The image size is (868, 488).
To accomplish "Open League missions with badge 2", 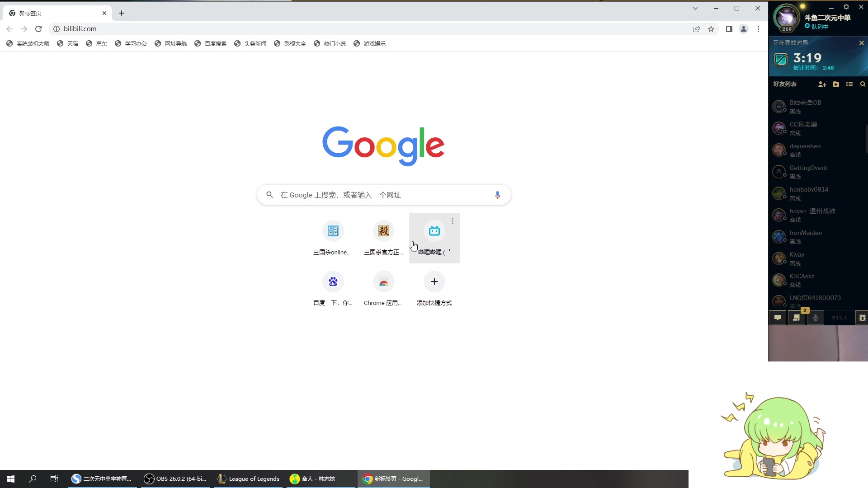I will click(797, 318).
